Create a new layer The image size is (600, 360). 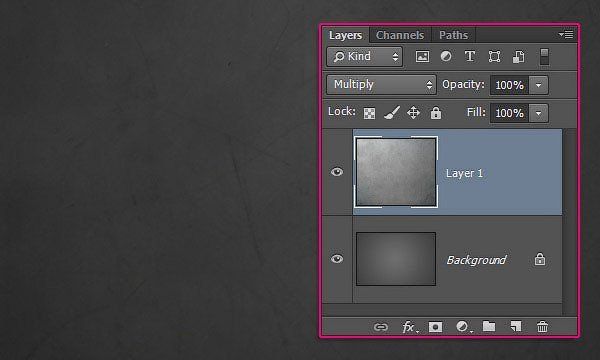pyautogui.click(x=516, y=326)
